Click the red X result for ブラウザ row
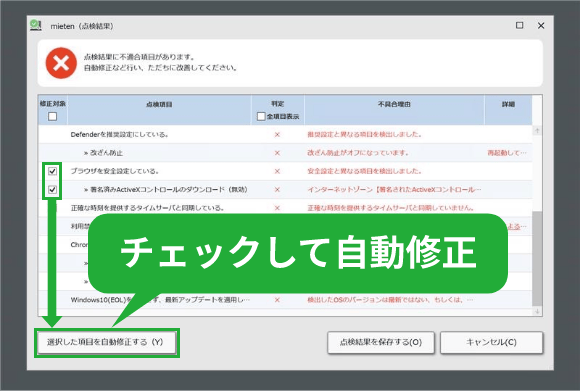580x392 pixels. click(x=277, y=171)
